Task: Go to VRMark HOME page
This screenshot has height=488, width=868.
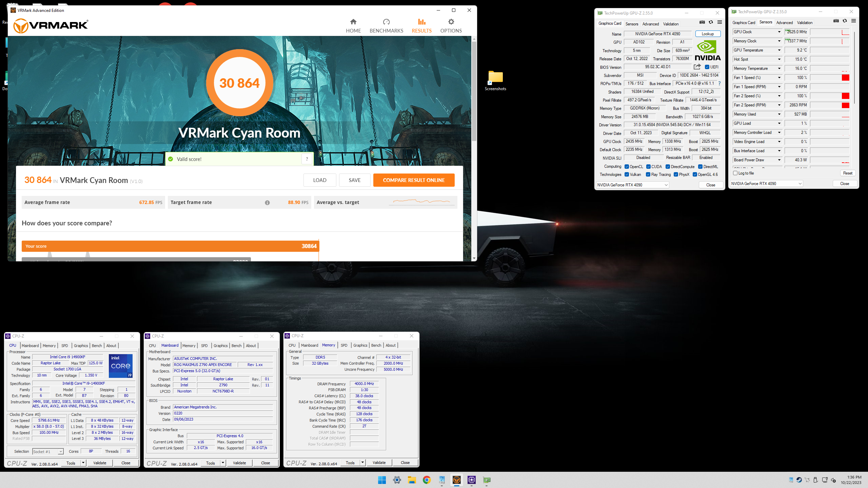Action: (x=353, y=26)
